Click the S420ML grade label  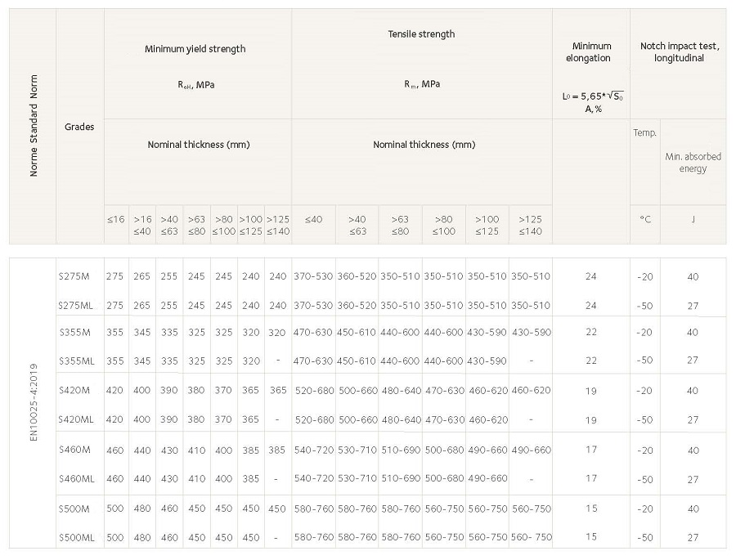[x=76, y=419]
